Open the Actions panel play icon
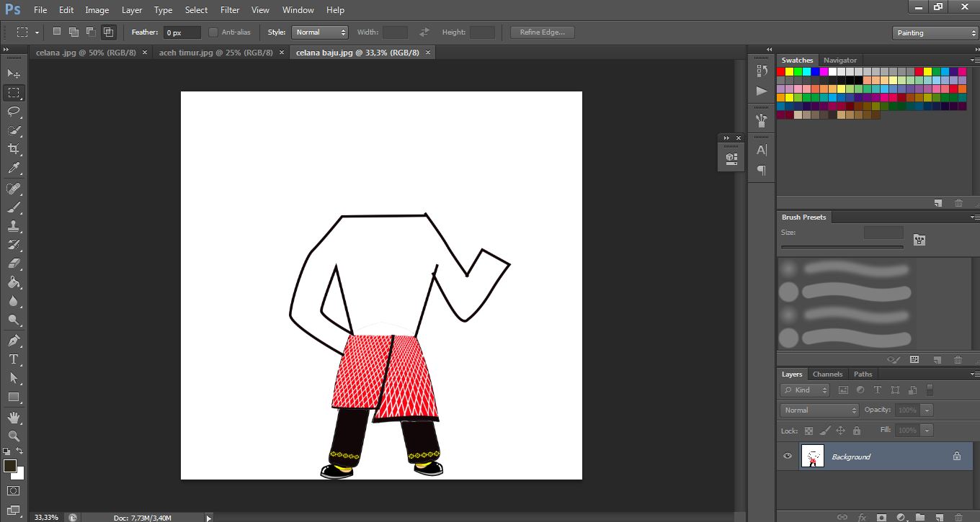 pyautogui.click(x=762, y=91)
